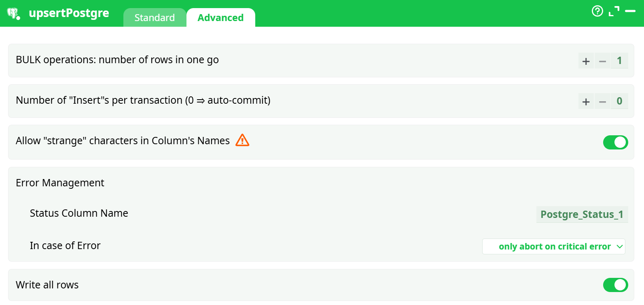Select the Advanced tab
644x305 pixels.
click(220, 18)
